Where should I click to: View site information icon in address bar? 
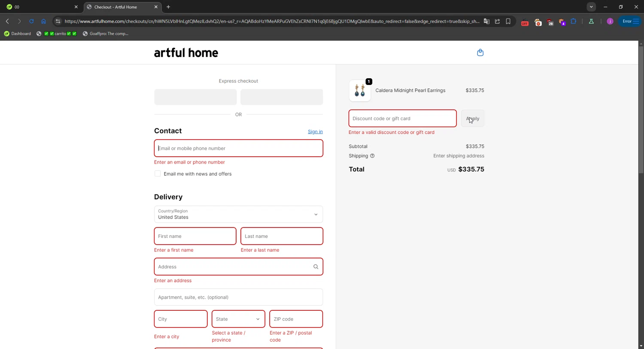pyautogui.click(x=58, y=21)
